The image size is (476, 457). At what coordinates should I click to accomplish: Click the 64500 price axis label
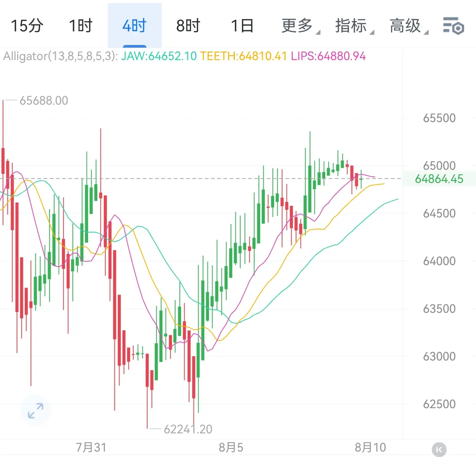[x=439, y=214]
